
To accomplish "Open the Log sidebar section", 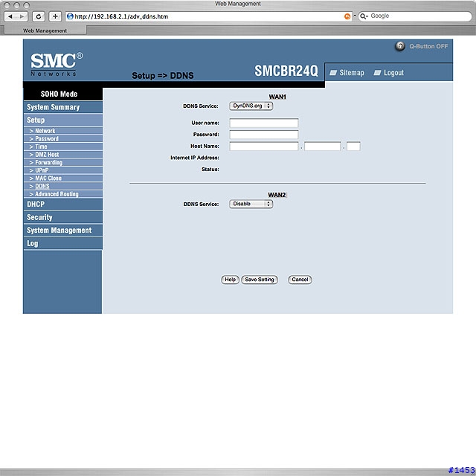I will [63, 243].
